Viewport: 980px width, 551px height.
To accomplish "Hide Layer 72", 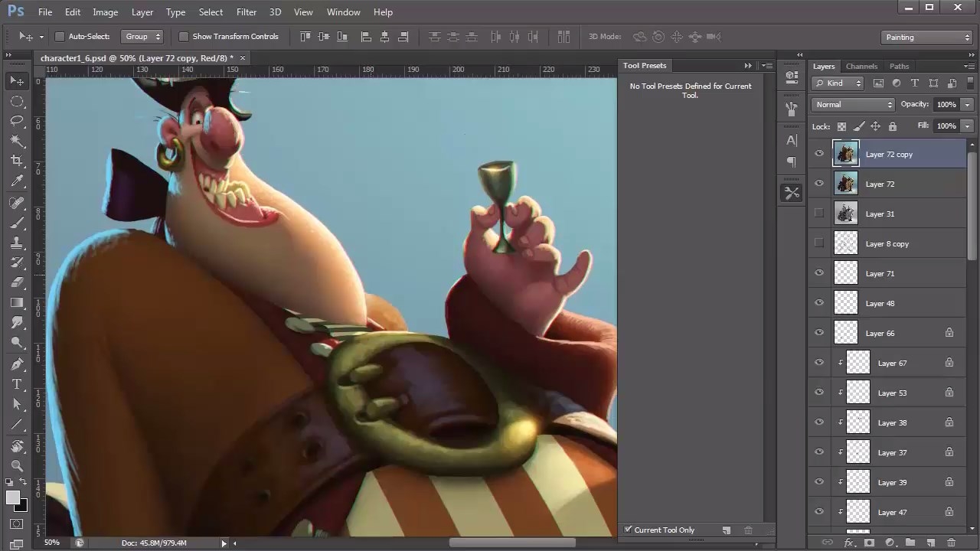I will click(819, 184).
